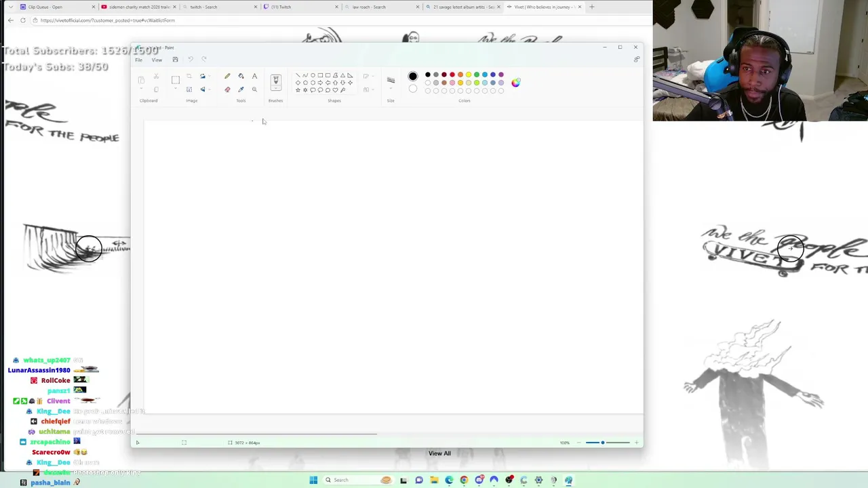
Task: Click the browser Back arrow
Action: coord(11,20)
